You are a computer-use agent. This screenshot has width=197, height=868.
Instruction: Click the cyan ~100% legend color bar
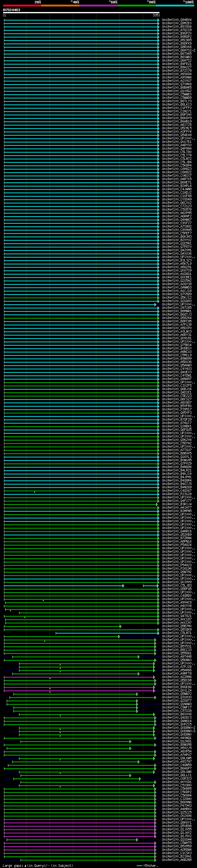coord(175,6)
